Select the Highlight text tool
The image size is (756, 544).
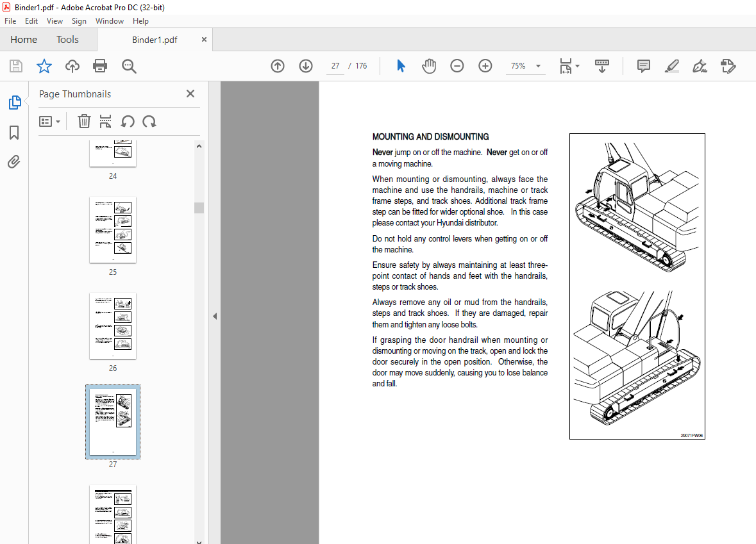click(x=671, y=66)
